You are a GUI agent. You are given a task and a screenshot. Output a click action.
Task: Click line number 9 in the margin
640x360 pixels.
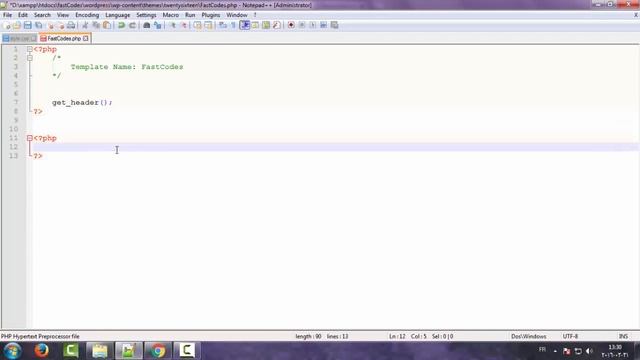pyautogui.click(x=16, y=120)
